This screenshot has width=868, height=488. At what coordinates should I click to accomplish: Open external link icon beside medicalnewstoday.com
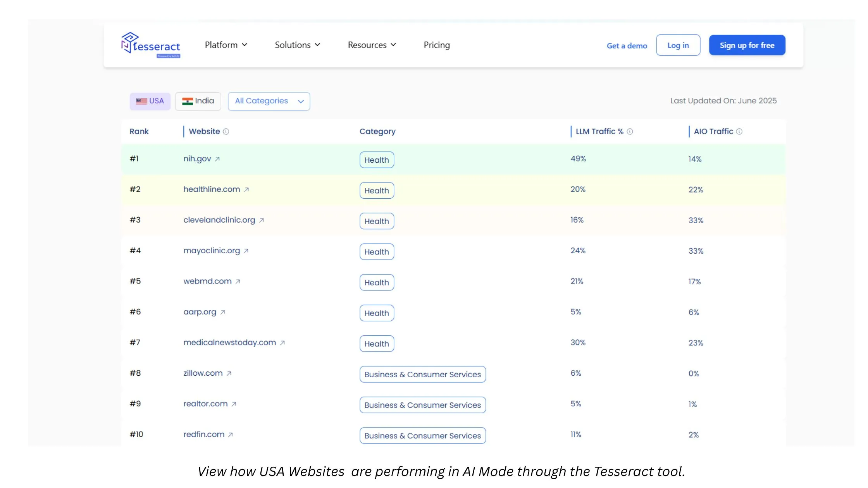(282, 343)
